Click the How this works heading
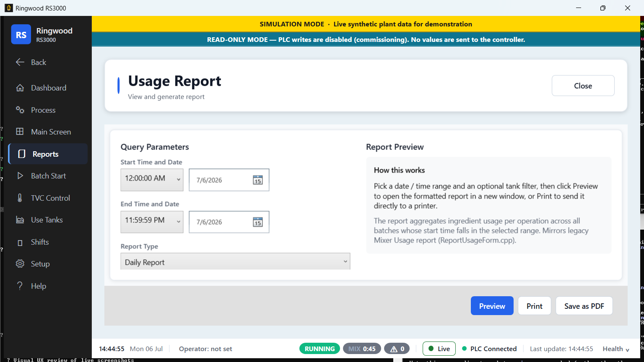Screen dimensions: 644x362 coord(399,170)
